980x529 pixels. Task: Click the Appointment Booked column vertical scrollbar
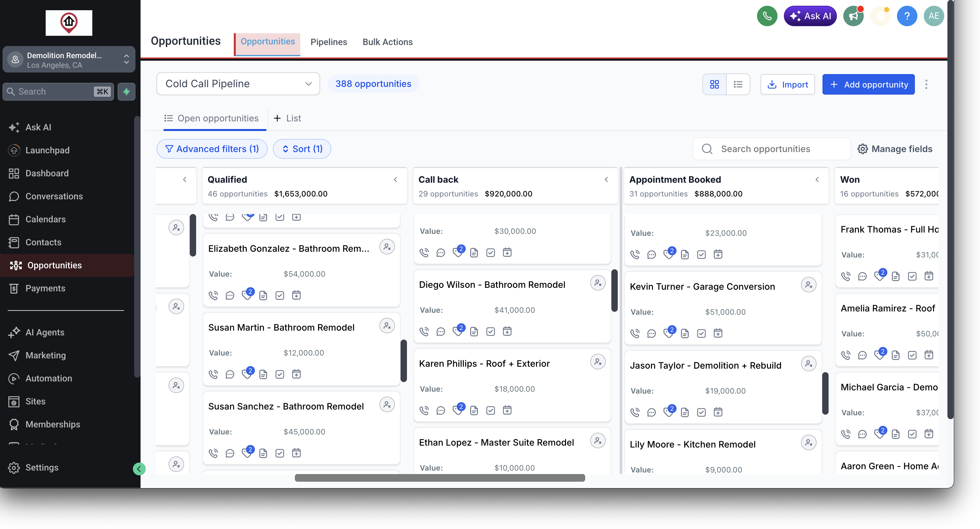click(x=825, y=394)
